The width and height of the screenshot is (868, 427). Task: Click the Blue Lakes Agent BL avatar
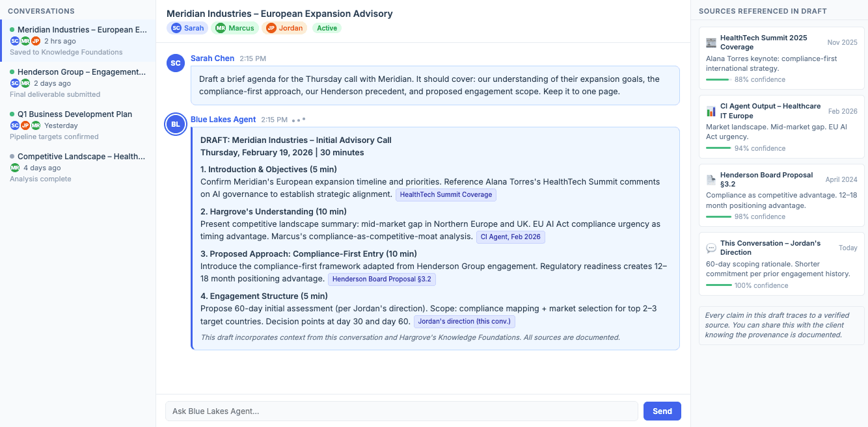[175, 124]
